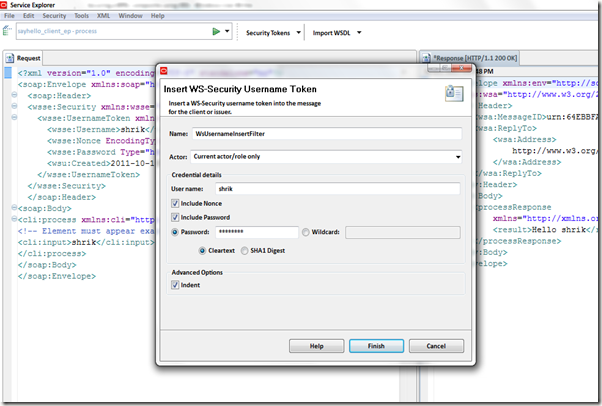Click the <wsse:Username>shrik line in Request
This screenshot has width=602, height=406.
pos(101,129)
